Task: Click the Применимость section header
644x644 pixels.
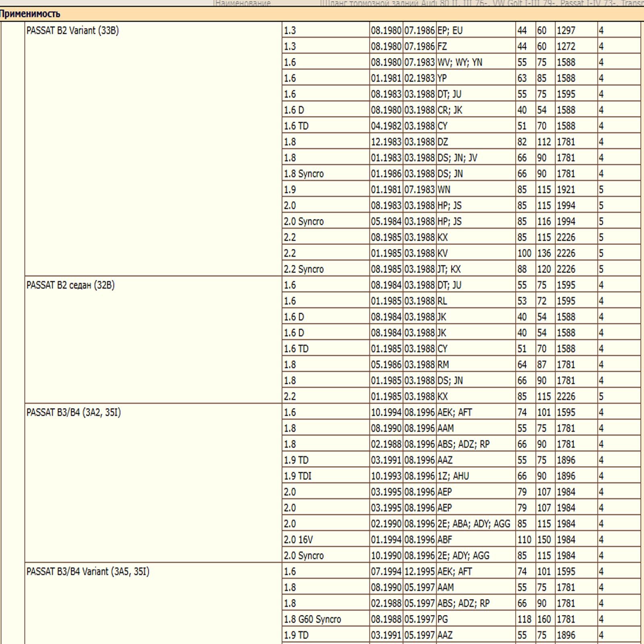Action: (x=322, y=14)
